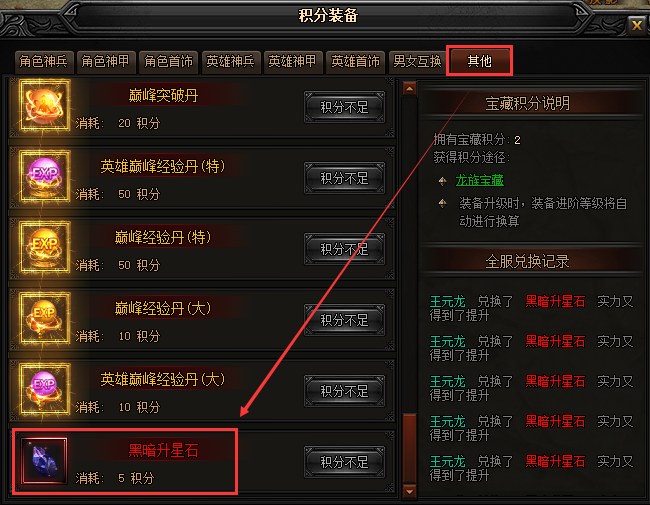The height and width of the screenshot is (505, 650).
Task: Open the 角色神甲 tab
Action: point(105,62)
